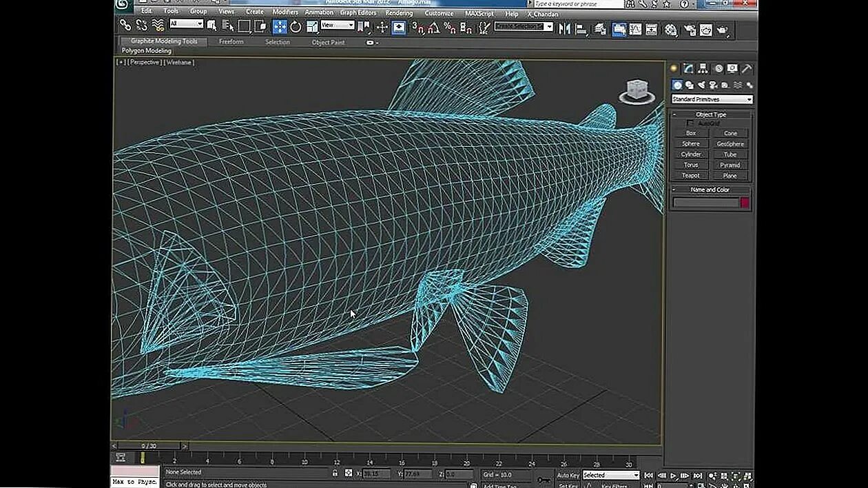Toggle the 3D Snaps icon
This screenshot has height=488, width=868.
417,28
